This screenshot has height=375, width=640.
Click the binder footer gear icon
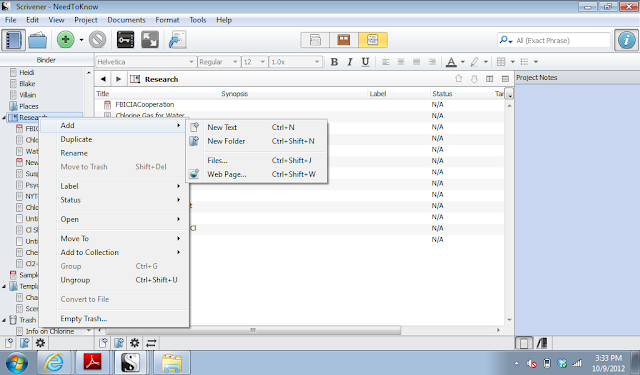click(40, 343)
